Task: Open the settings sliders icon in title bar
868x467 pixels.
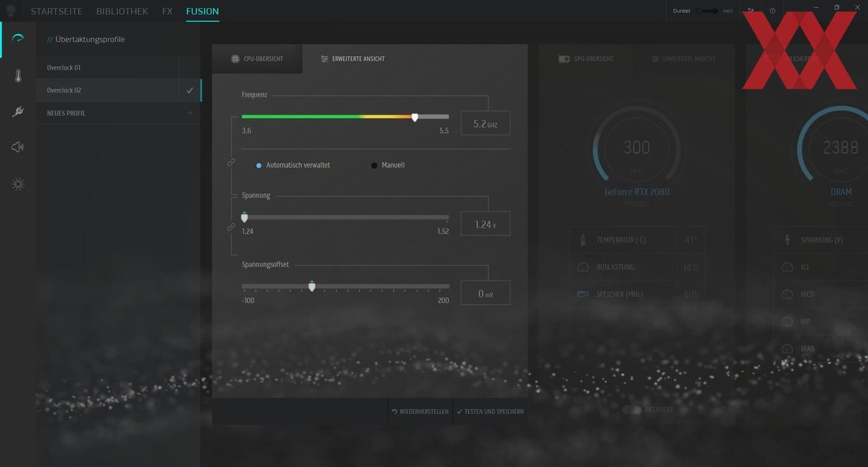Action: pos(751,11)
